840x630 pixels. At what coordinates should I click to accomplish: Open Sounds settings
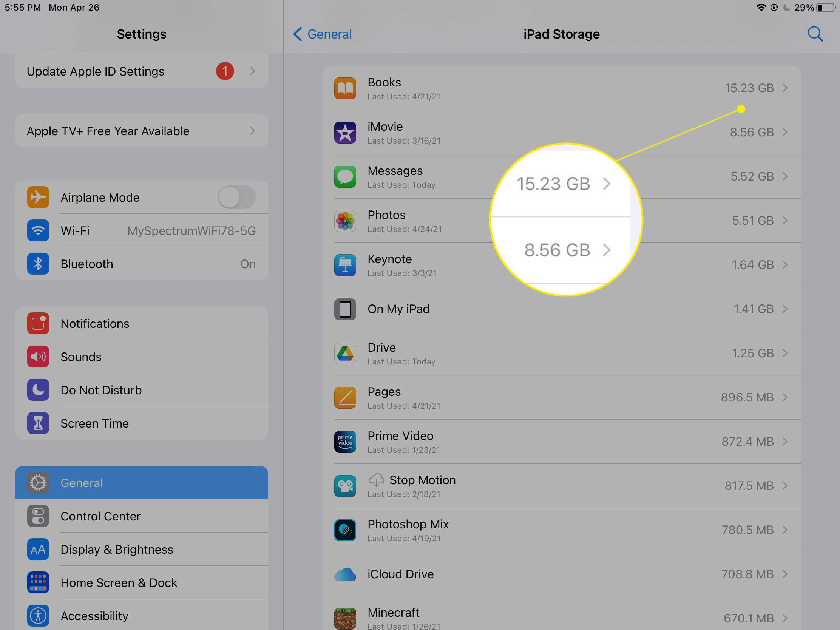[142, 357]
